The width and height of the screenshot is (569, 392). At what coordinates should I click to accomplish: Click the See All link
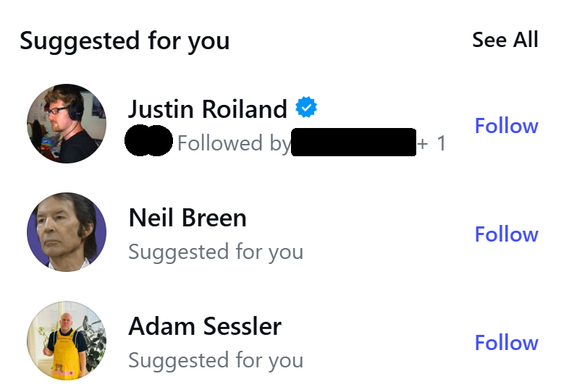pyautogui.click(x=505, y=40)
